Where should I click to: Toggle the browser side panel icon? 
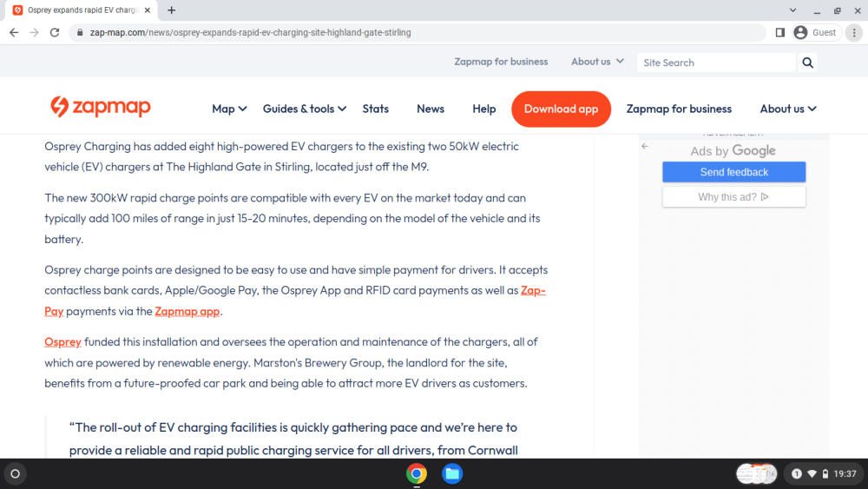tap(780, 33)
